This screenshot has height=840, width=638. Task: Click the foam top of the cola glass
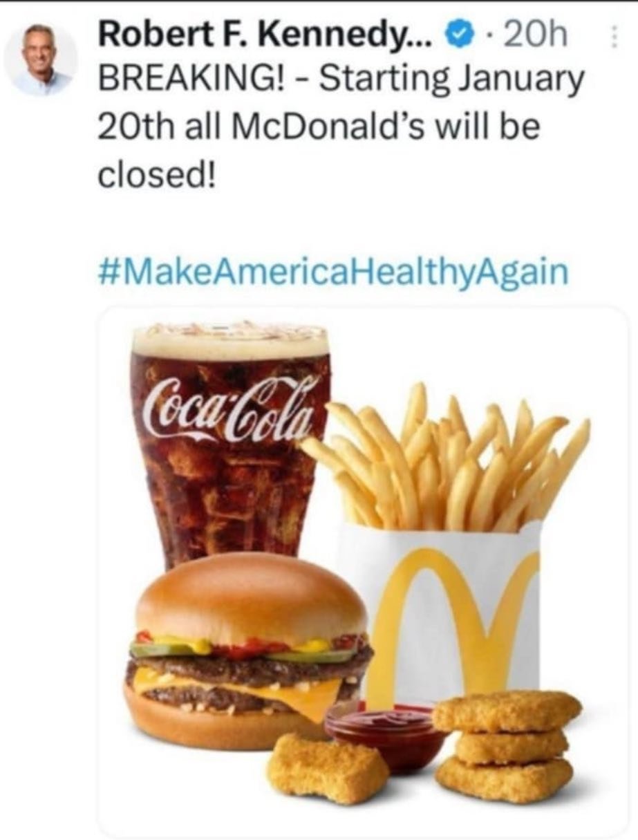pos(230,340)
